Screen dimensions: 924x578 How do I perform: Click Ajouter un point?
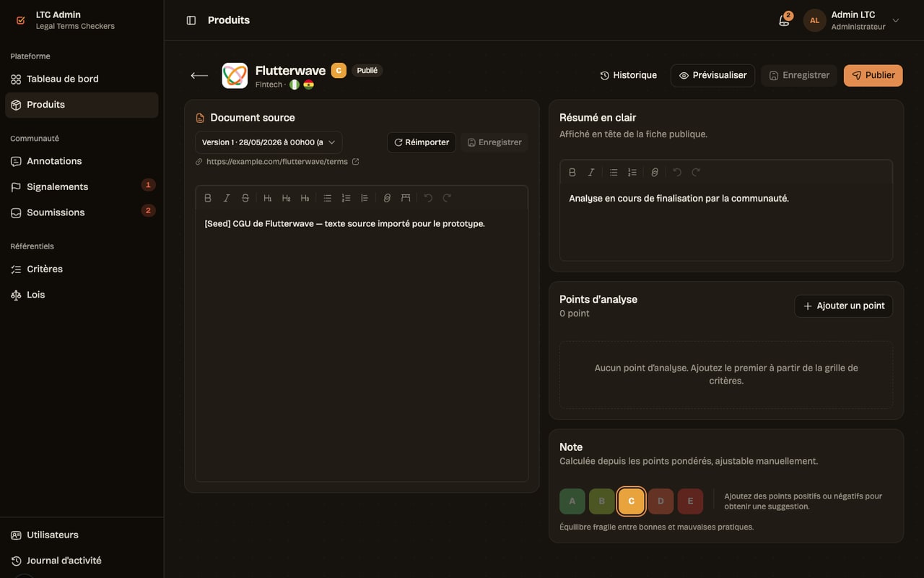click(843, 306)
